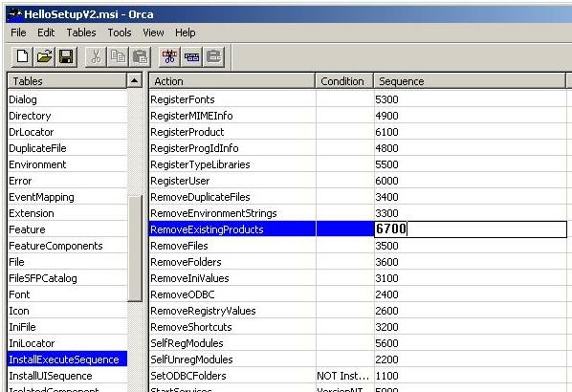This screenshot has width=572, height=392.
Task: Select the SelfUnregModules action row
Action: [x=358, y=359]
